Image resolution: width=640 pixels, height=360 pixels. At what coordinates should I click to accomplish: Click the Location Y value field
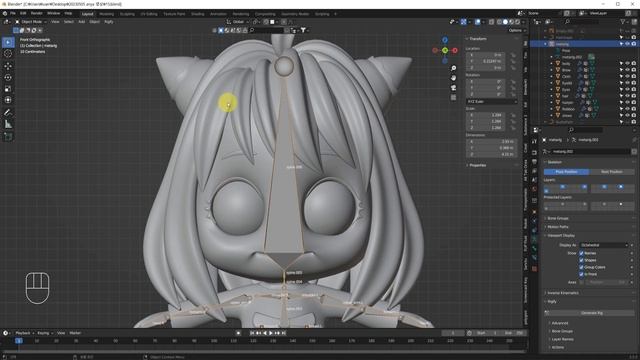(x=486, y=61)
